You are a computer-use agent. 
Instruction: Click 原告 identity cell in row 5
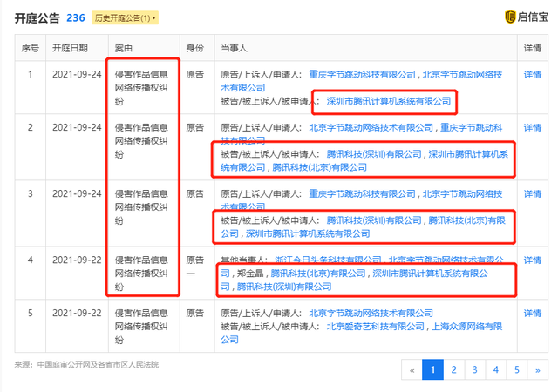coord(195,313)
